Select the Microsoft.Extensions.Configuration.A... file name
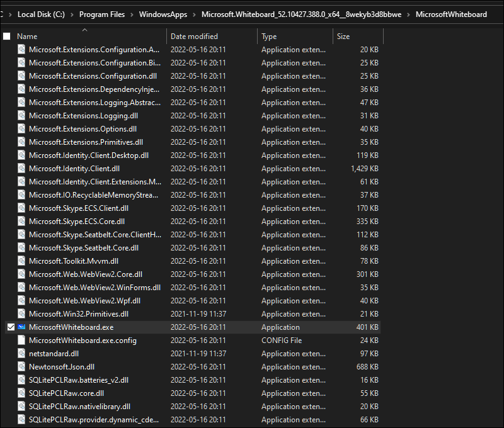504x428 pixels. pyautogui.click(x=94, y=50)
